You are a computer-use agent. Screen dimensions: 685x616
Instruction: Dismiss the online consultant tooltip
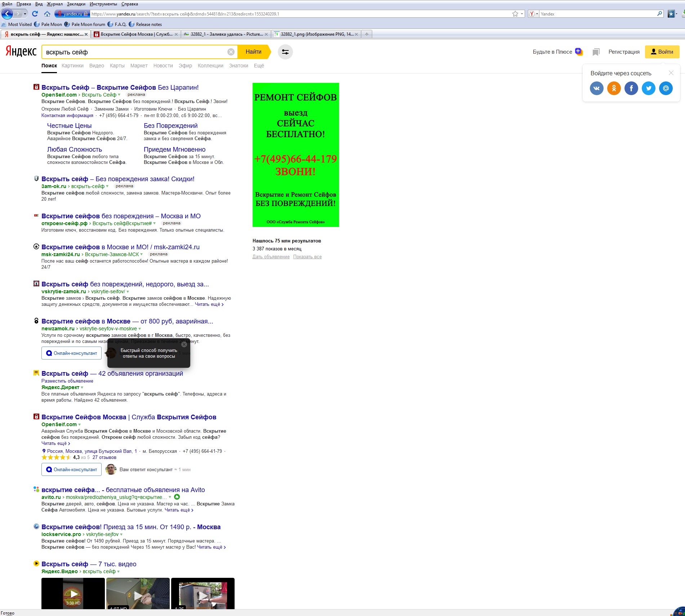184,344
